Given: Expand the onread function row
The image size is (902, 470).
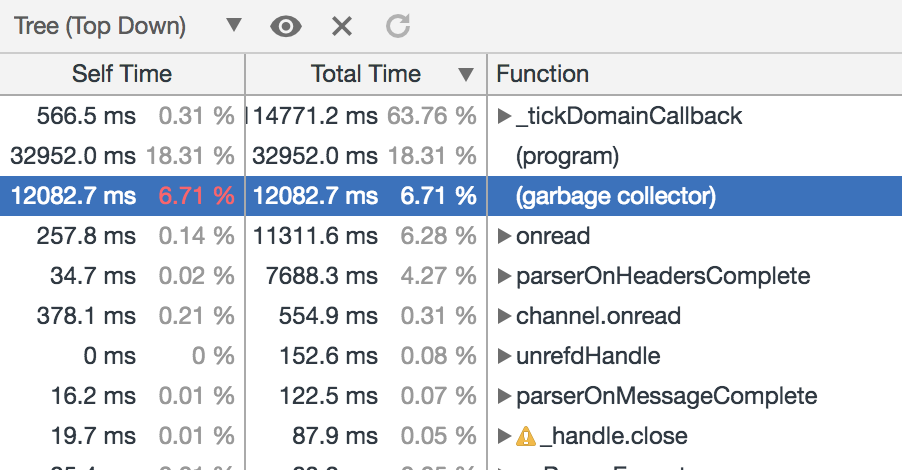Looking at the screenshot, I should point(504,236).
